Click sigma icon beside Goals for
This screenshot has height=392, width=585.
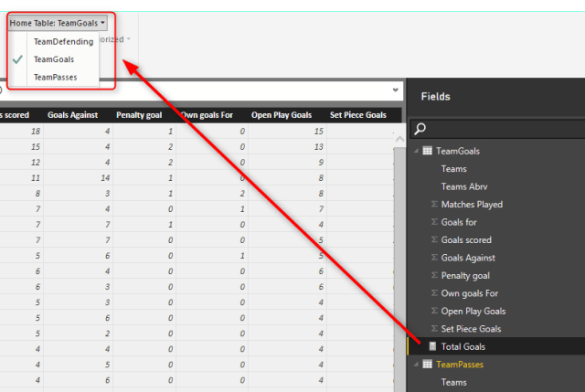434,222
